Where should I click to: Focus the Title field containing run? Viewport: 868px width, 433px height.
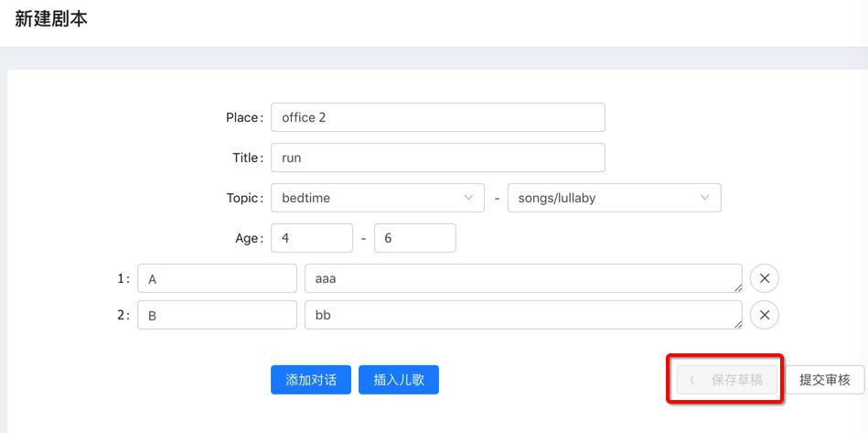(437, 157)
